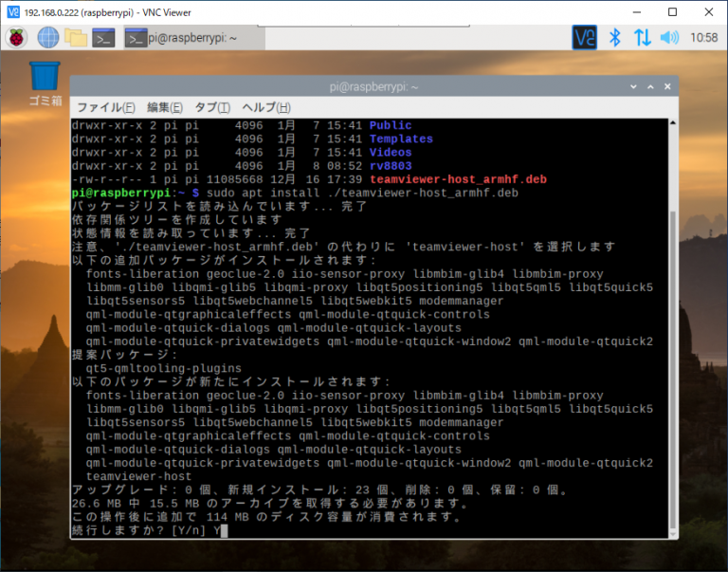Open the file manager folder icon
Viewport: 728px width, 572px height.
(x=76, y=37)
